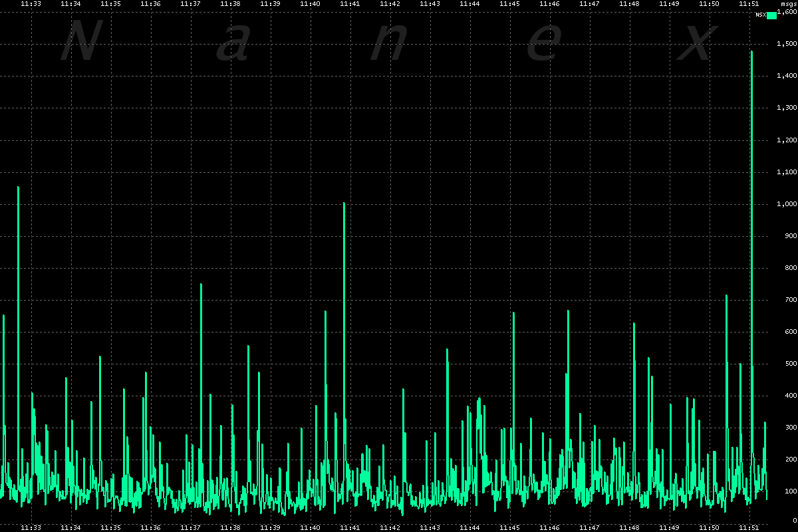Click 11:42 on the bottom time axis
798x532 pixels.
pyautogui.click(x=390, y=527)
